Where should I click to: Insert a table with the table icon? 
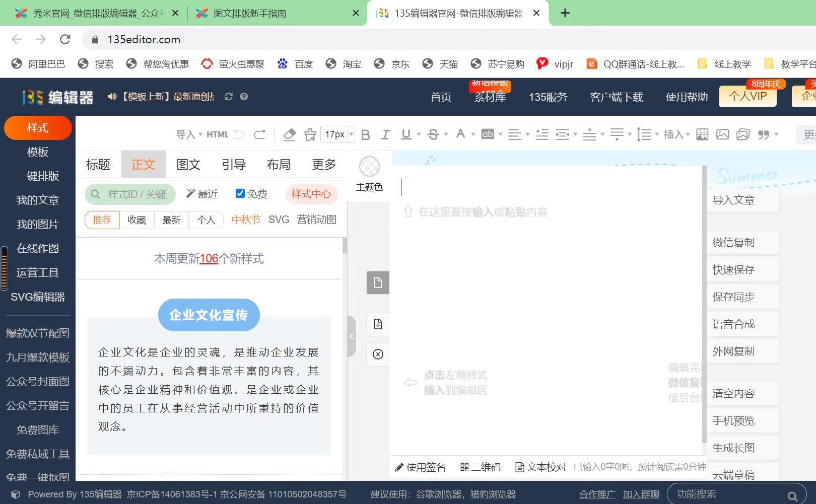(702, 134)
